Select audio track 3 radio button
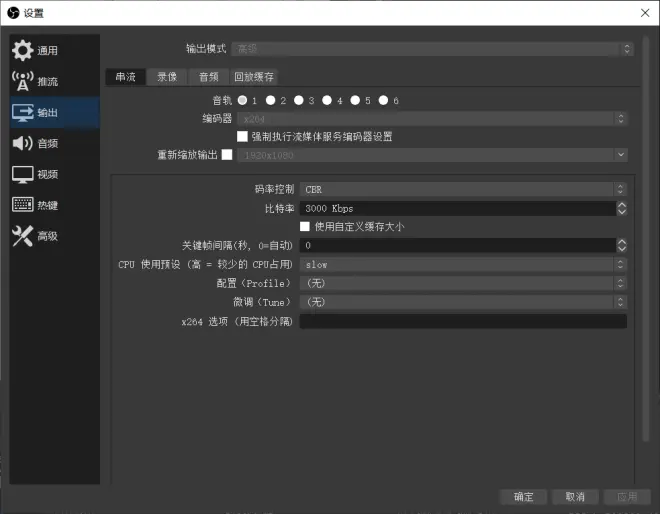Screen dimensions: 660x514 [299, 100]
